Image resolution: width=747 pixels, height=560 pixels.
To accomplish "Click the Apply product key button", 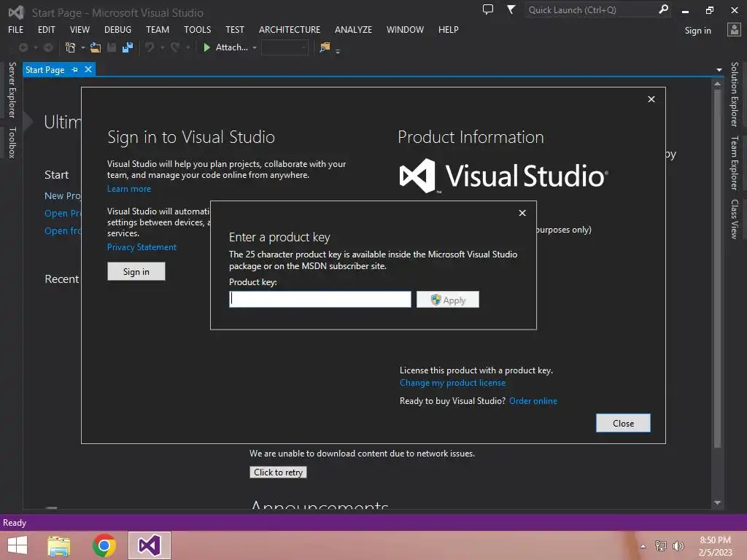I will (x=448, y=300).
